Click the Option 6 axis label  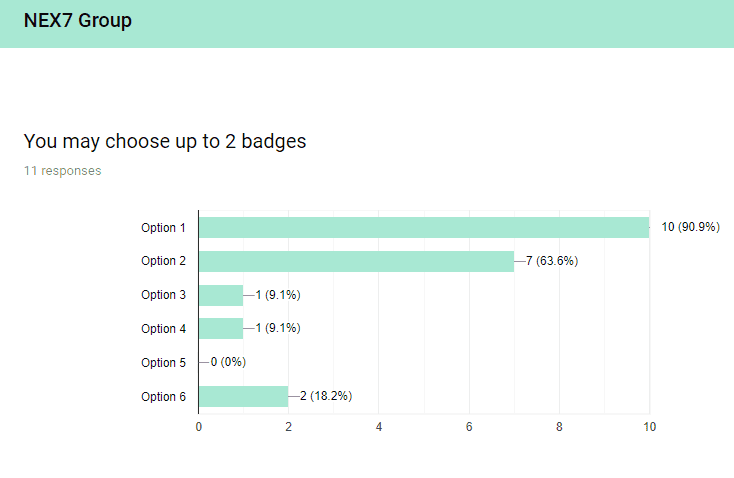163,397
